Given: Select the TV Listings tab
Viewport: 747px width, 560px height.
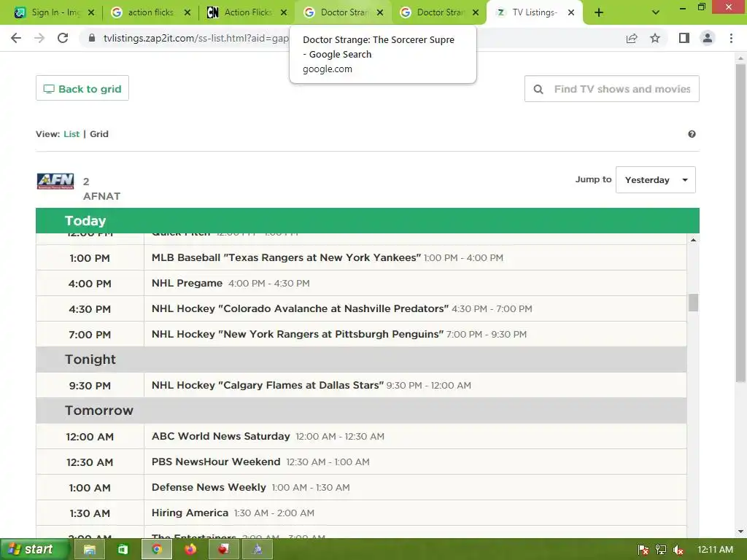Looking at the screenshot, I should pos(533,12).
